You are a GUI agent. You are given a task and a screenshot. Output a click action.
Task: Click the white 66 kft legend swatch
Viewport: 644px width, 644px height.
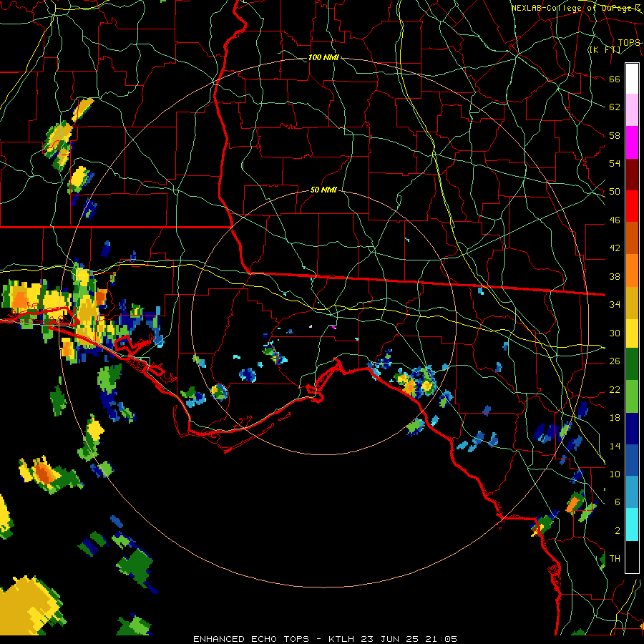tap(632, 79)
